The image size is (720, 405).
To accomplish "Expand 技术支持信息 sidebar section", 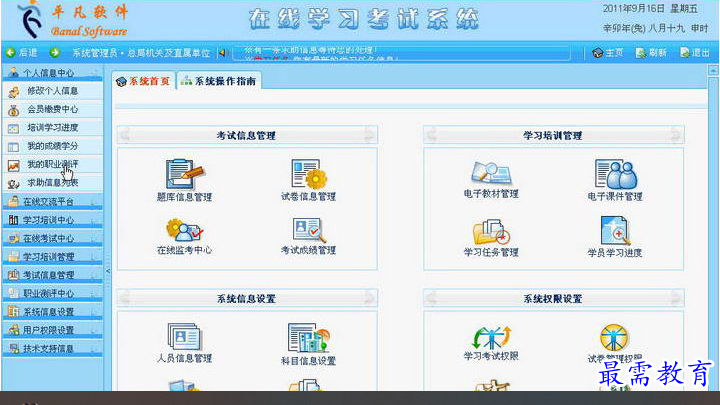I will [x=52, y=349].
